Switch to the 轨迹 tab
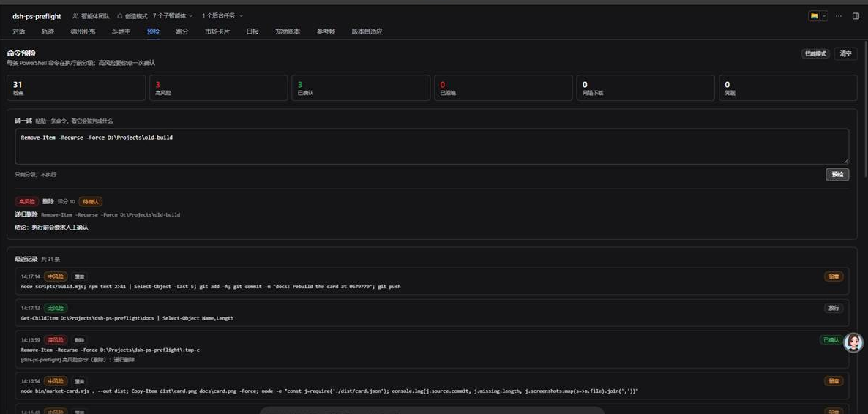The width and height of the screenshot is (868, 414). click(x=48, y=31)
